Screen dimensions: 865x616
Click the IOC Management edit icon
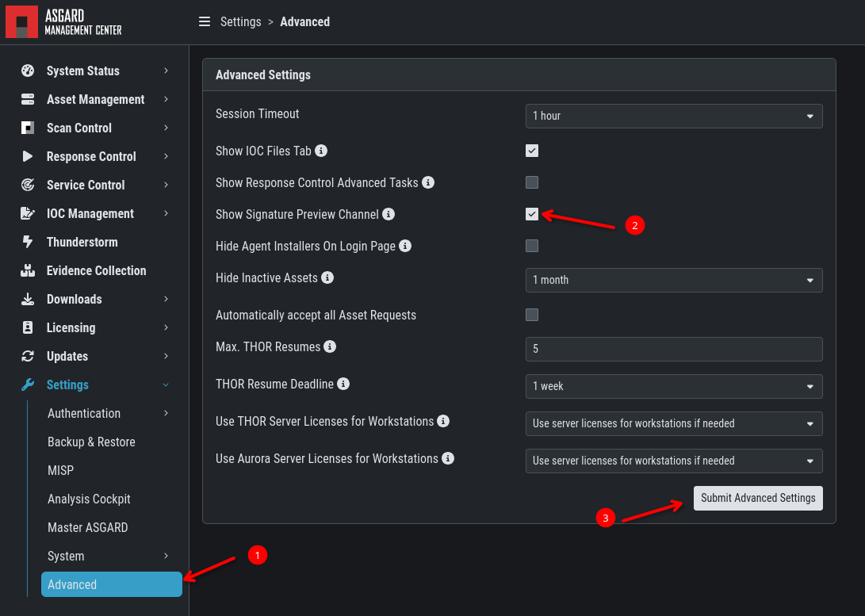point(28,213)
